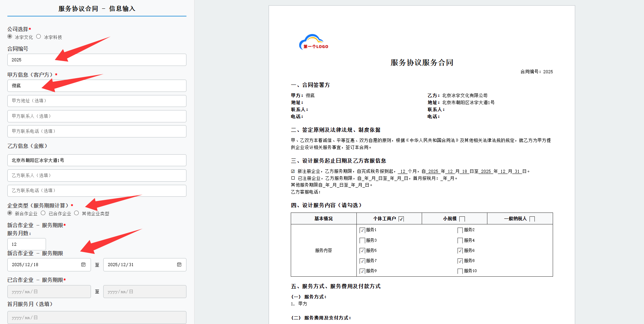The image size is (644, 324).
Task: Uncheck the 新注册企业 checkbox in the preview
Action: [293, 171]
